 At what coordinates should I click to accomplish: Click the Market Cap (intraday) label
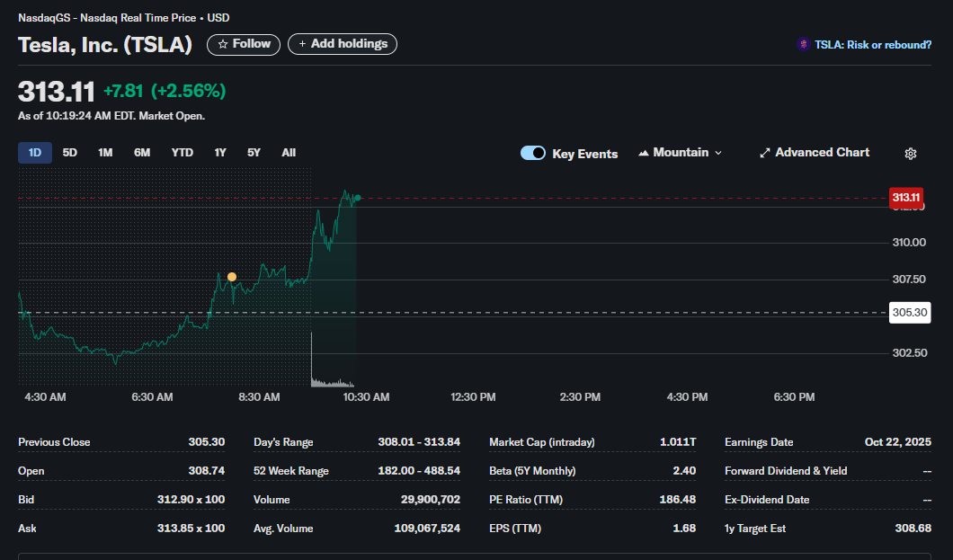tap(542, 442)
